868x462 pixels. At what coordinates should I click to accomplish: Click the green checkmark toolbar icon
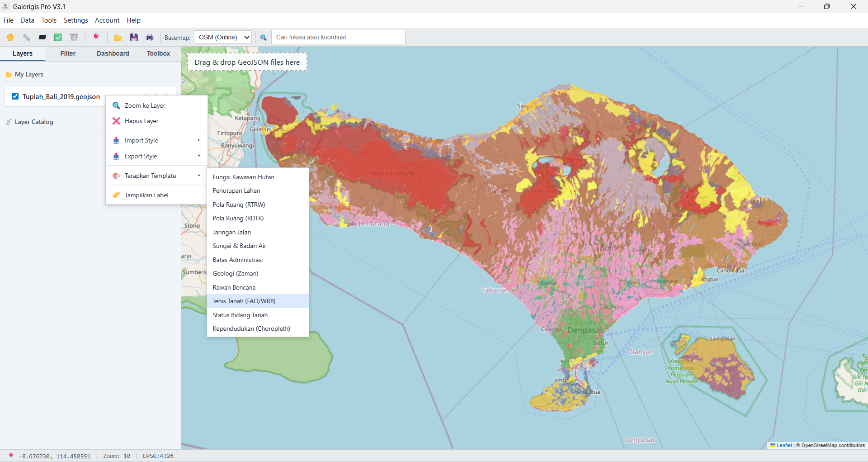coord(58,38)
